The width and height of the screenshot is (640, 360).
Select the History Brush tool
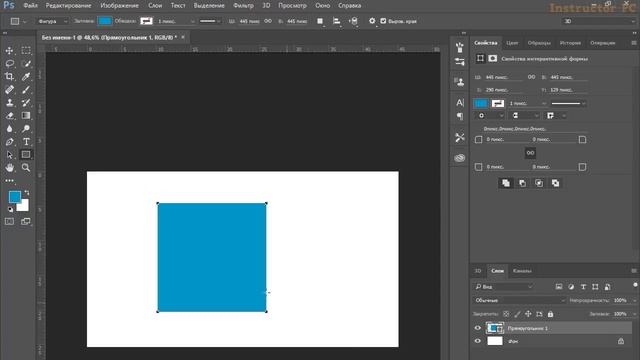pyautogui.click(x=26, y=102)
